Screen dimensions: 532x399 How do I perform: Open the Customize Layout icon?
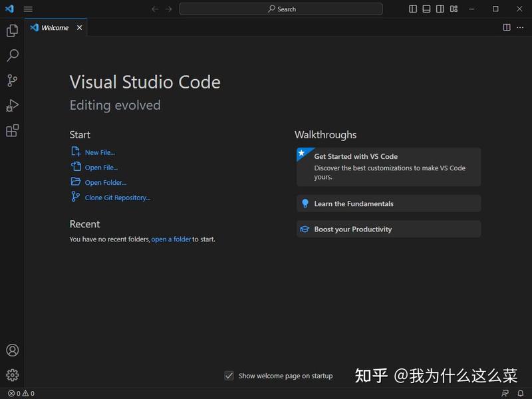click(x=454, y=9)
